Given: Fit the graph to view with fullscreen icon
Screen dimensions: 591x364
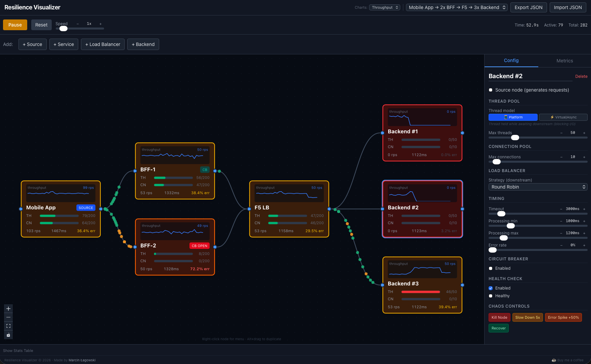Looking at the screenshot, I should click(8, 326).
